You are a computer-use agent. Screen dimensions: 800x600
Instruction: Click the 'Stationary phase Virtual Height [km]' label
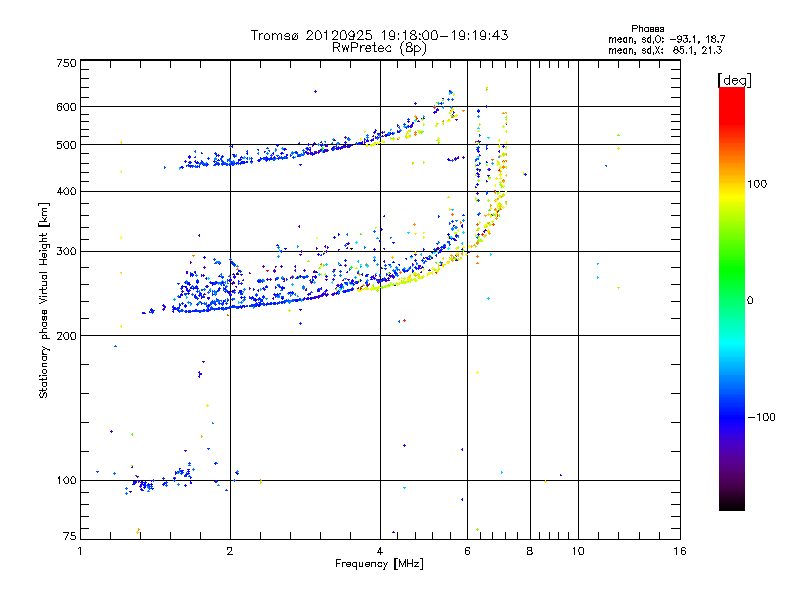[x=44, y=300]
